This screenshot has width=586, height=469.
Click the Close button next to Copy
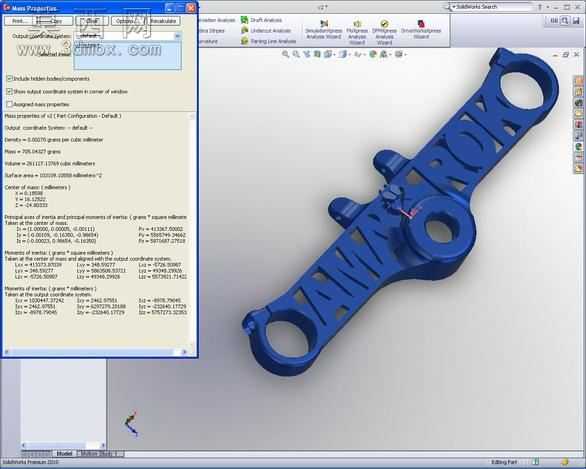coord(92,21)
